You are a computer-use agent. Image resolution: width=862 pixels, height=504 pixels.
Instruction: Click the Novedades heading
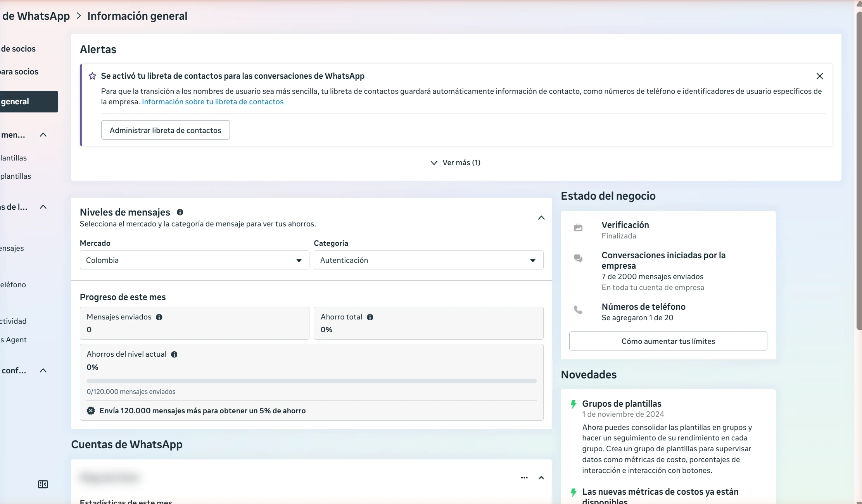pyautogui.click(x=589, y=375)
